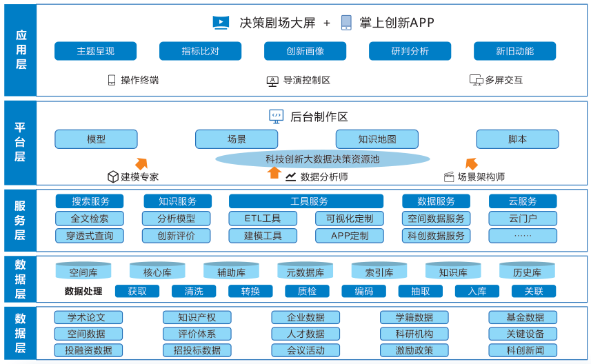Select the 应用层 side label

click(21, 50)
